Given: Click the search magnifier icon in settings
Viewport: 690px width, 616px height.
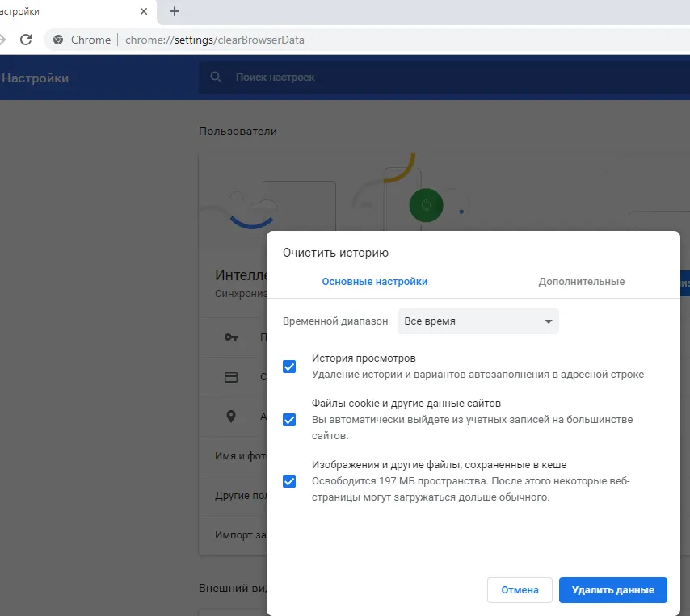Looking at the screenshot, I should (216, 78).
